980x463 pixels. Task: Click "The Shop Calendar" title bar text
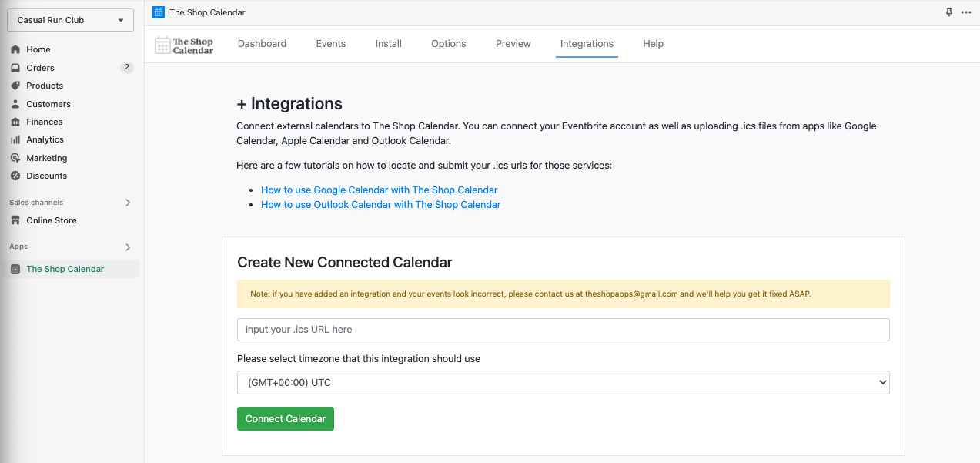coord(207,12)
